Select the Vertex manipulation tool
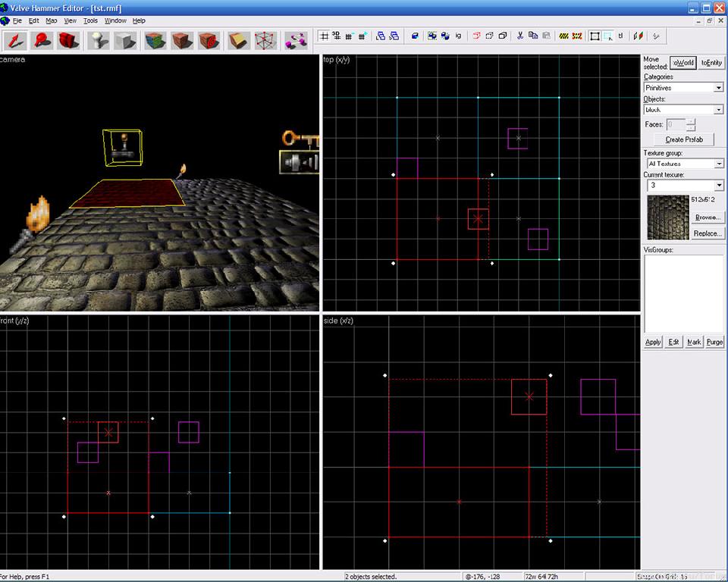Image resolution: width=728 pixels, height=582 pixels. 264,40
